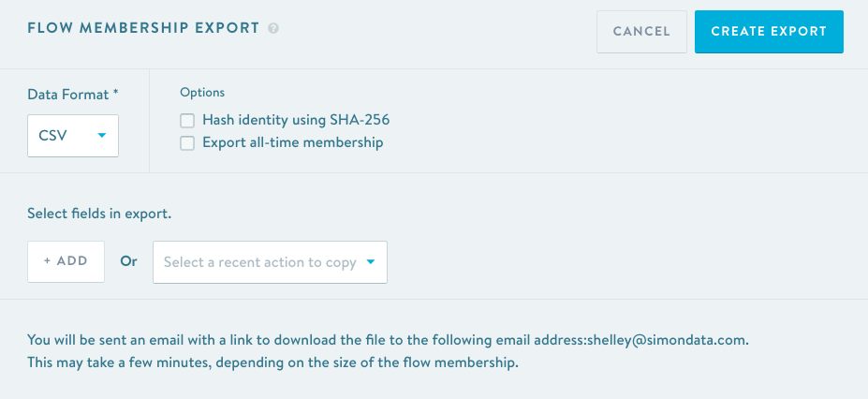
Task: Click the Options section label
Action: point(202,93)
